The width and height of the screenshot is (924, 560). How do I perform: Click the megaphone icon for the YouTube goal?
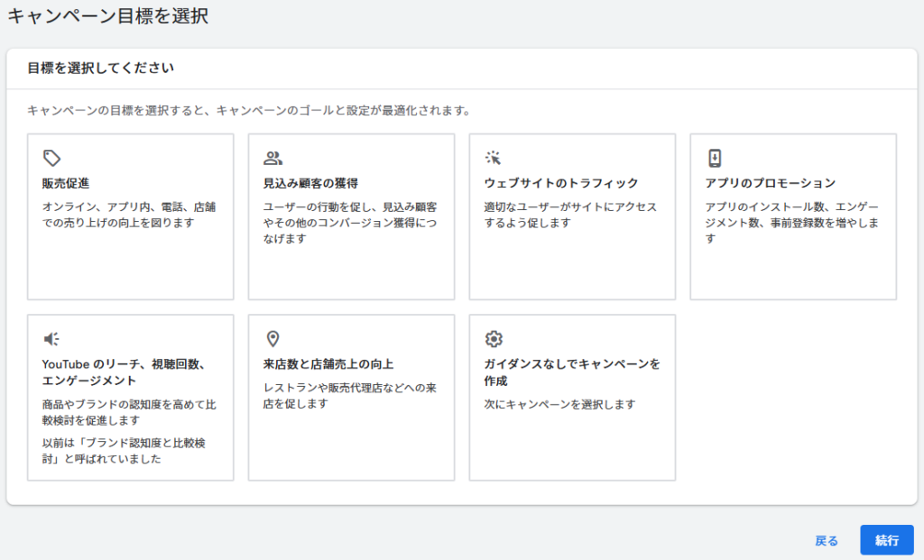click(52, 339)
